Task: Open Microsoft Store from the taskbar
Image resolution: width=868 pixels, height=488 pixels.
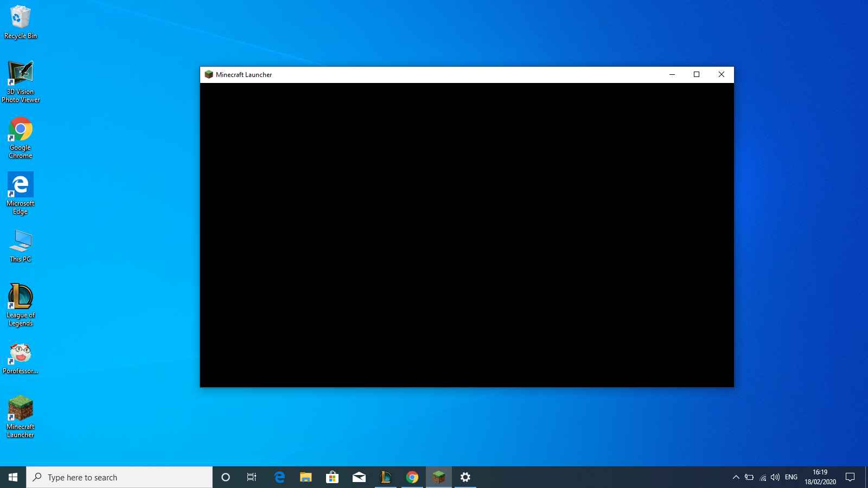Action: 333,477
